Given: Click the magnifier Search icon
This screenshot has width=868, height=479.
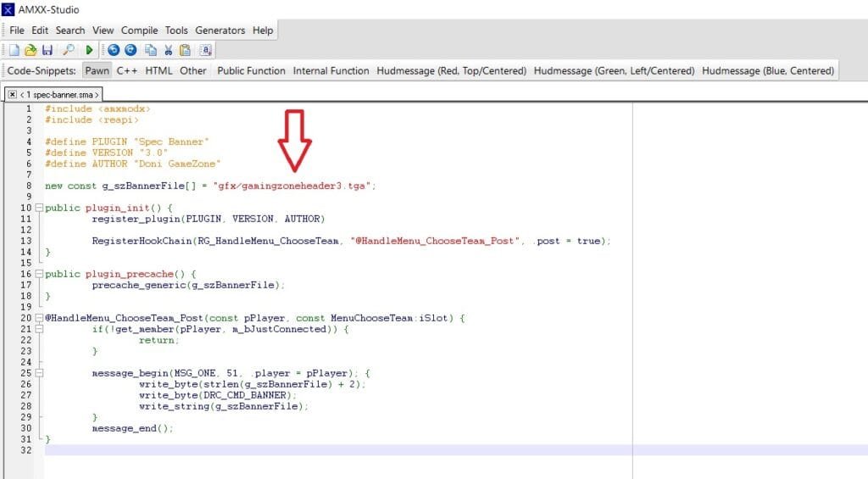Looking at the screenshot, I should (68, 50).
